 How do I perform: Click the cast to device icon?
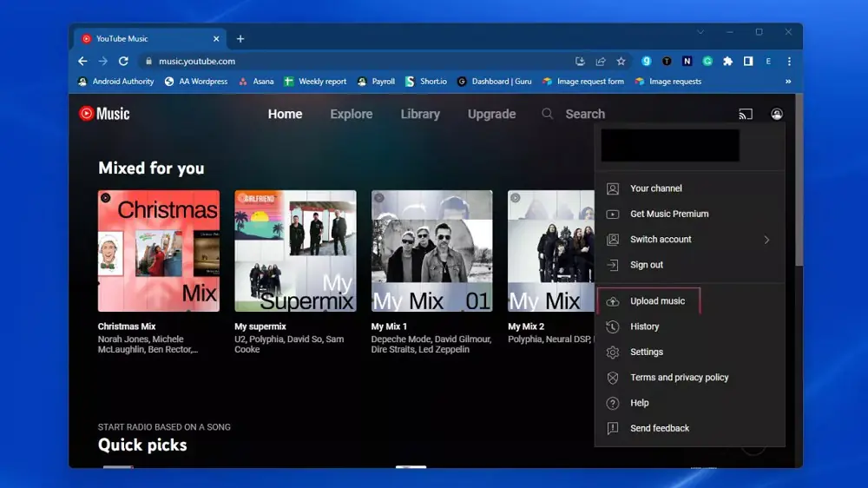coord(745,114)
